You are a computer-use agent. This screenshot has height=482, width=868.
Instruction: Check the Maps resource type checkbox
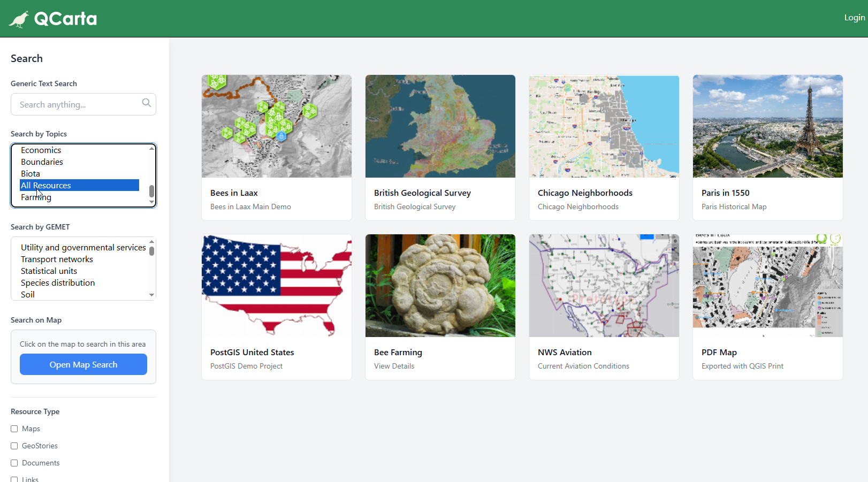pyautogui.click(x=14, y=429)
